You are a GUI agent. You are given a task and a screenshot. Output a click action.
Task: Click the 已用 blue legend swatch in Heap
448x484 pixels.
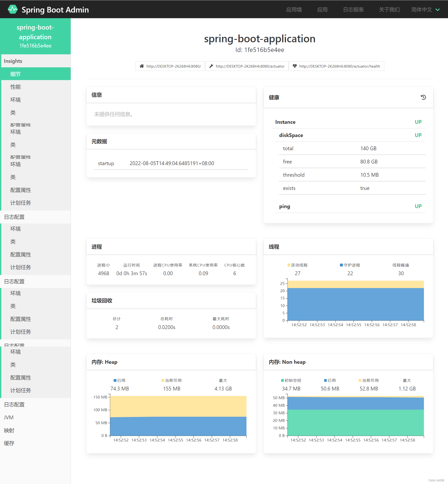click(115, 381)
